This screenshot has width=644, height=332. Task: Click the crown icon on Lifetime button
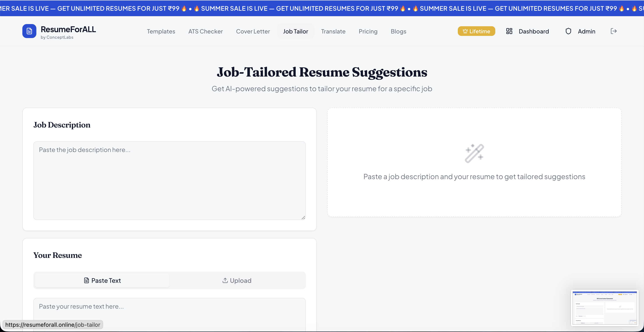(465, 31)
